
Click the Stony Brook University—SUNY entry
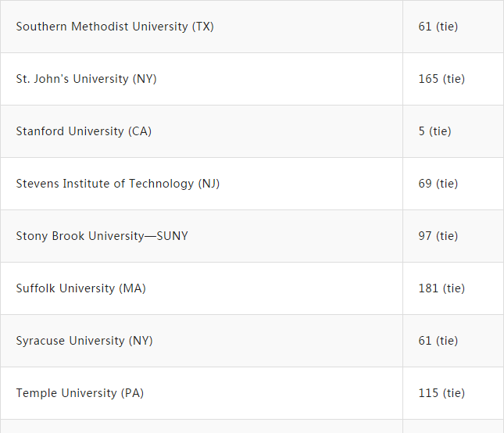[x=102, y=236]
